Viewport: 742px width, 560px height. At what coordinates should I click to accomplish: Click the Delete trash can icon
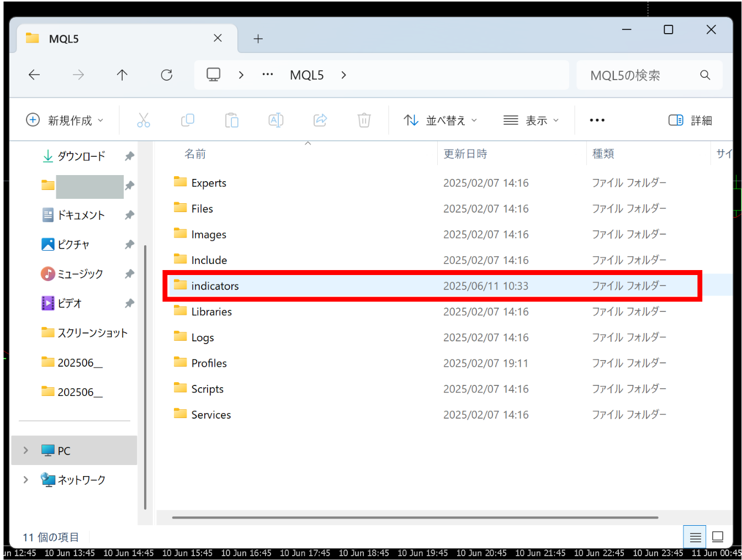coord(364,120)
